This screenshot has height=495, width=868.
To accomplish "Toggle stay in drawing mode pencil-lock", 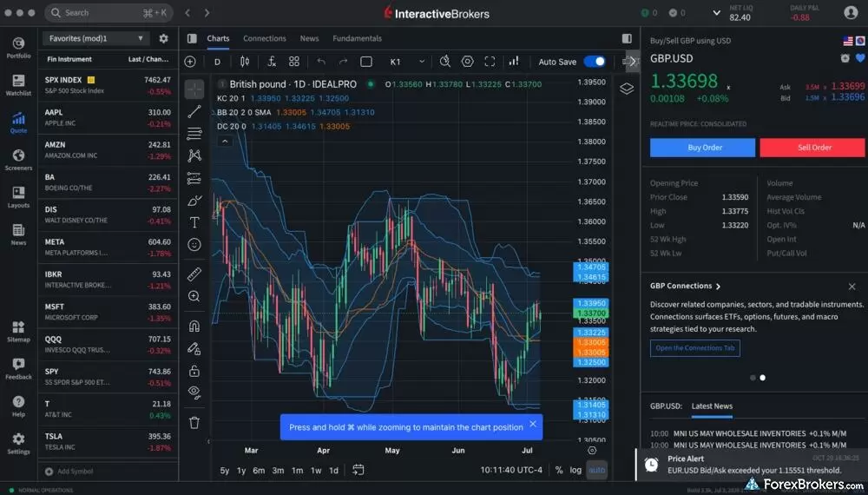I will pyautogui.click(x=194, y=348).
